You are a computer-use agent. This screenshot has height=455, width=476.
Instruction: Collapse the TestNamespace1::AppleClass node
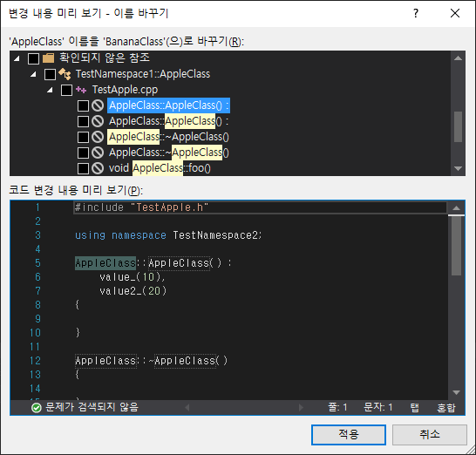click(34, 74)
